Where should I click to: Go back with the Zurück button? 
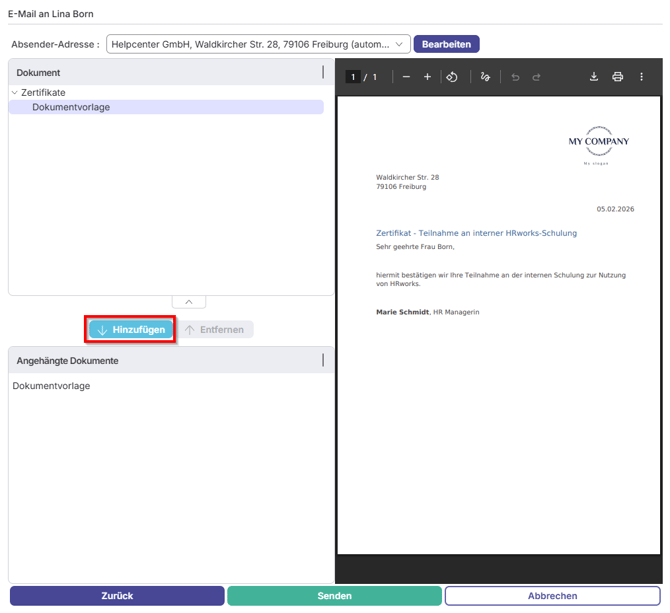click(x=117, y=596)
